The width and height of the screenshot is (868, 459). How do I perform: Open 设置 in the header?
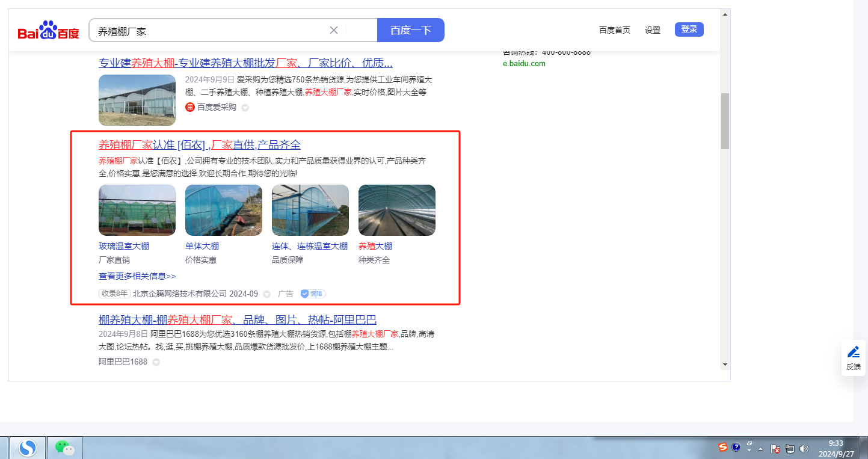tap(653, 30)
